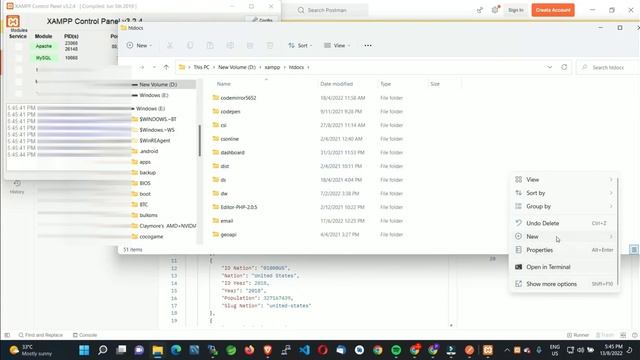Viewport: 640px width, 360px height.
Task: Toggle MySQL service checkbox in XAMPP
Action: (18, 58)
